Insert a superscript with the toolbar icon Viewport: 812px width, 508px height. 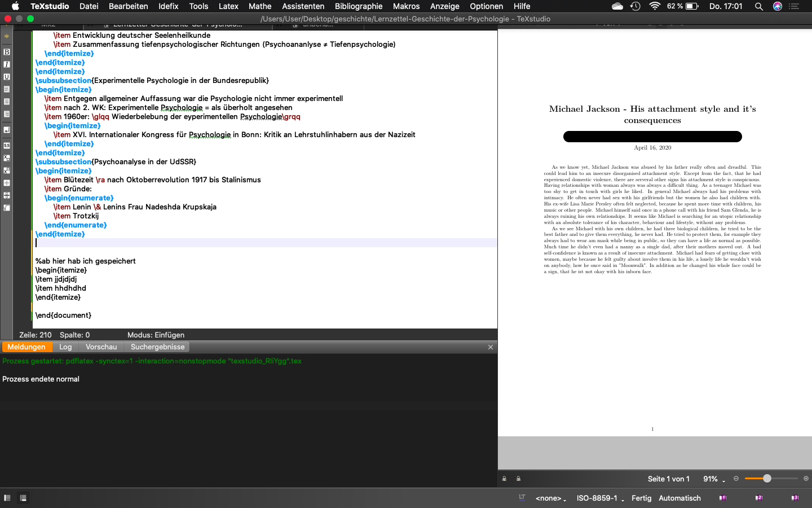click(7, 170)
